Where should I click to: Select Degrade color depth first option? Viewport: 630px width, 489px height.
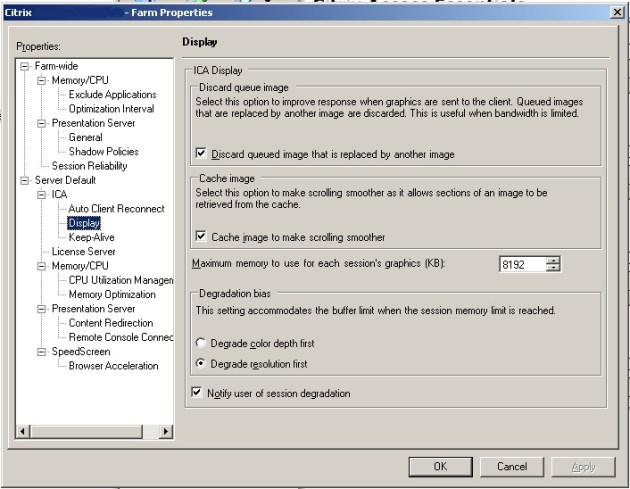203,343
